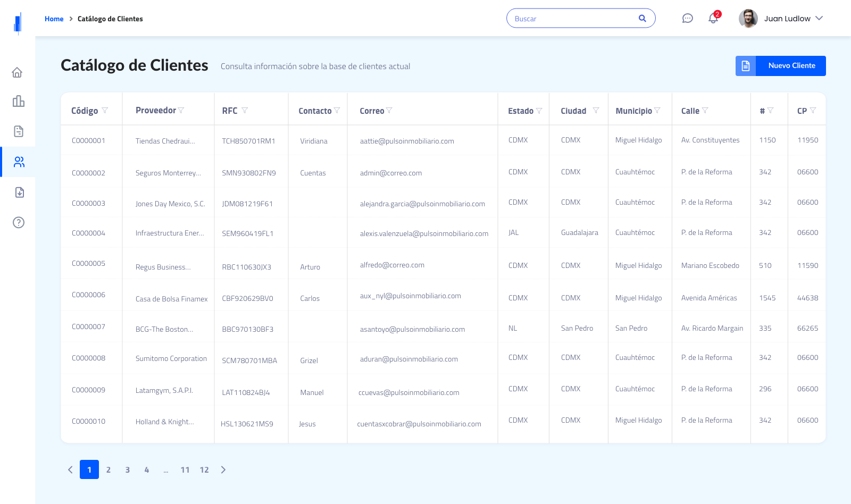Open the Proveedor column filter
Screen dimensions: 851x504
(181, 110)
